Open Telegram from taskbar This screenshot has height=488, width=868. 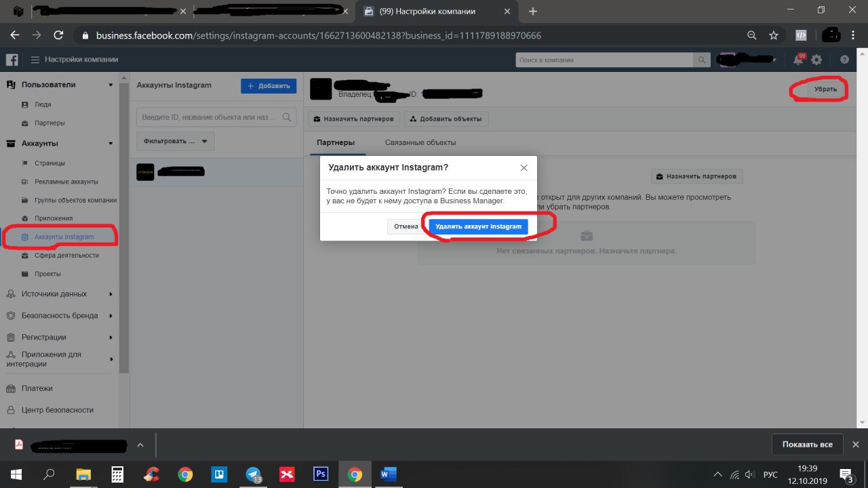tap(253, 474)
